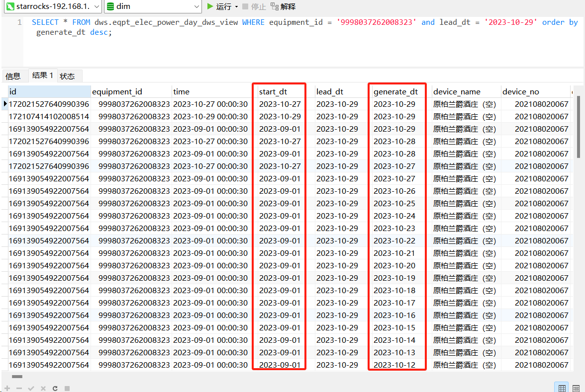Image resolution: width=585 pixels, height=392 pixels.
Task: Expand the Run button dropdown arrow
Action: pyautogui.click(x=236, y=6)
